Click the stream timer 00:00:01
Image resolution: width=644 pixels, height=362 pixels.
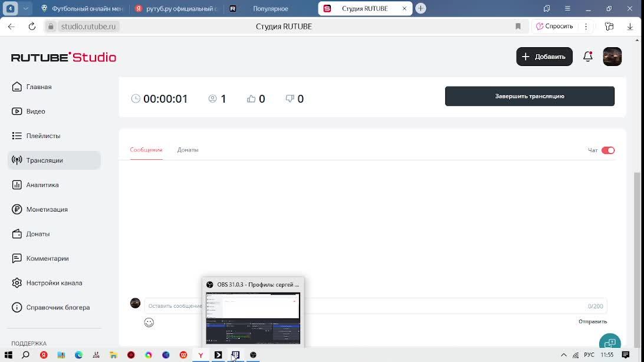click(x=165, y=99)
